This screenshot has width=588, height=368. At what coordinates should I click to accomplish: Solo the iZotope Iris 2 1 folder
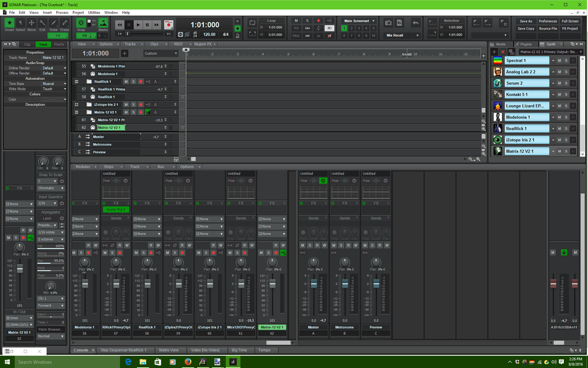click(x=133, y=105)
